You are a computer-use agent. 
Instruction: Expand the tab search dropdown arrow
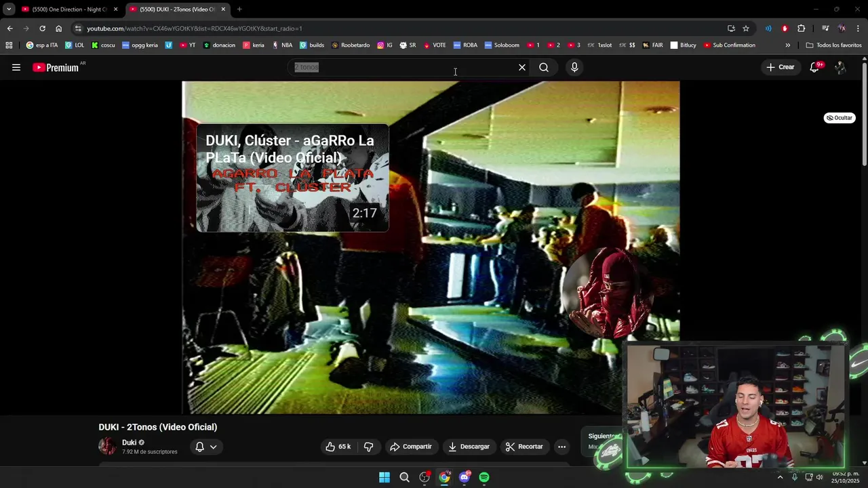tap(9, 9)
